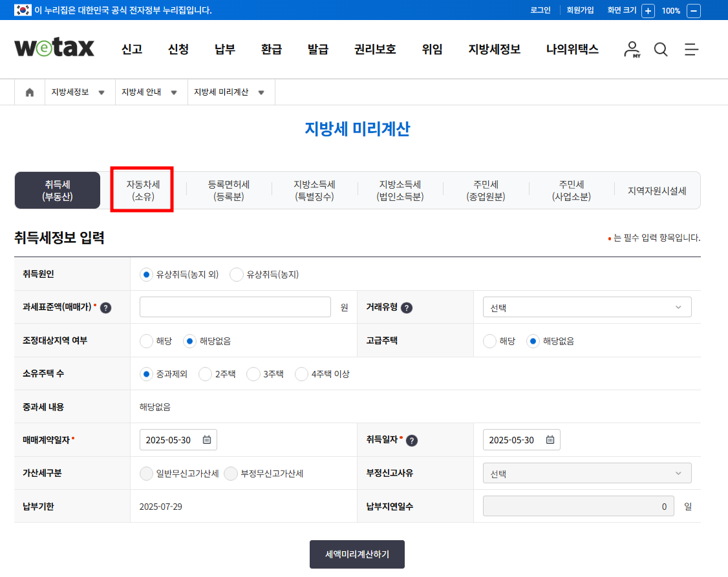The image size is (728, 577).
Task: Select the 유상취득(농지) radio option
Action: tap(237, 274)
